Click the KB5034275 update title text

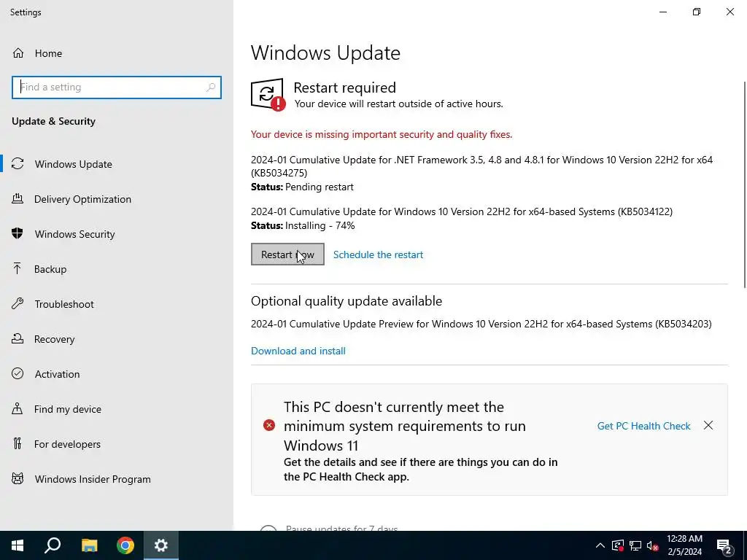pyautogui.click(x=481, y=166)
